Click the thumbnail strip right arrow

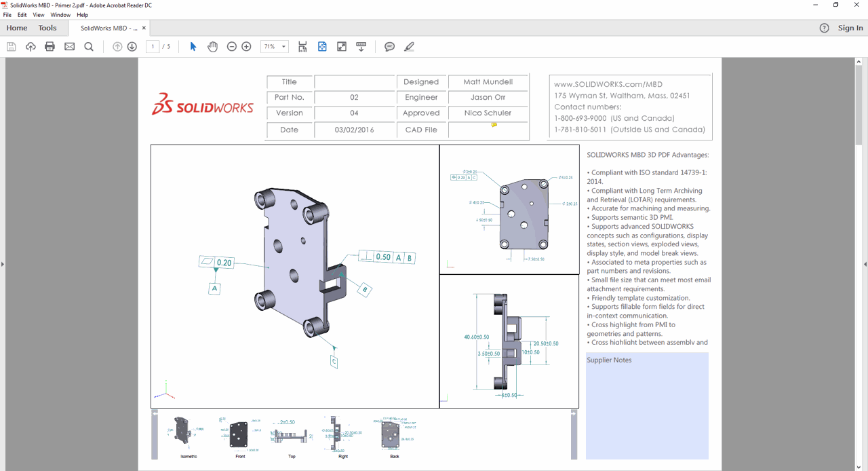tap(574, 413)
